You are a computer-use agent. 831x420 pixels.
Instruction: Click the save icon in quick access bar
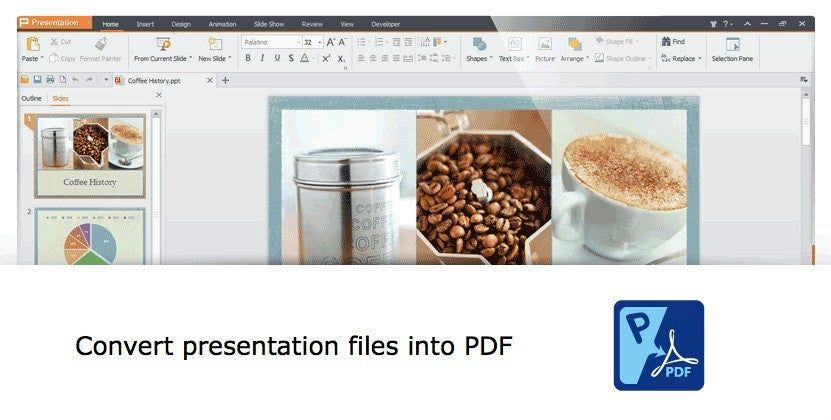point(37,80)
